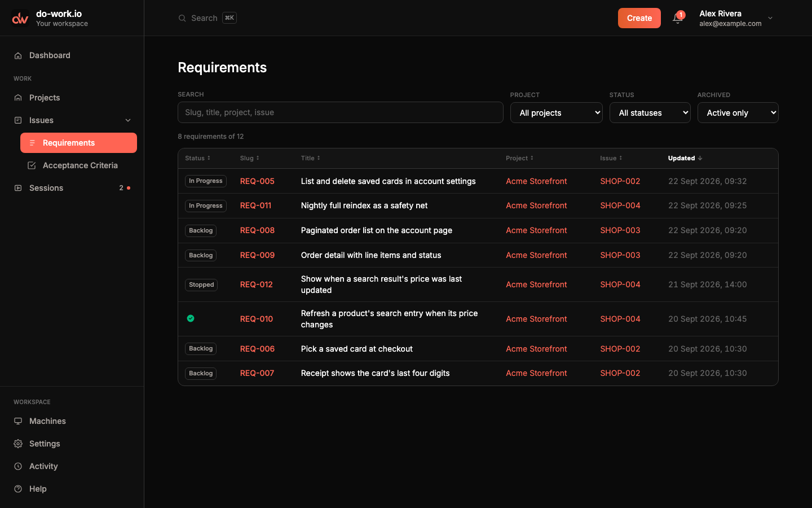Viewport: 812px width, 508px height.
Task: Click the Create button
Action: point(639,18)
